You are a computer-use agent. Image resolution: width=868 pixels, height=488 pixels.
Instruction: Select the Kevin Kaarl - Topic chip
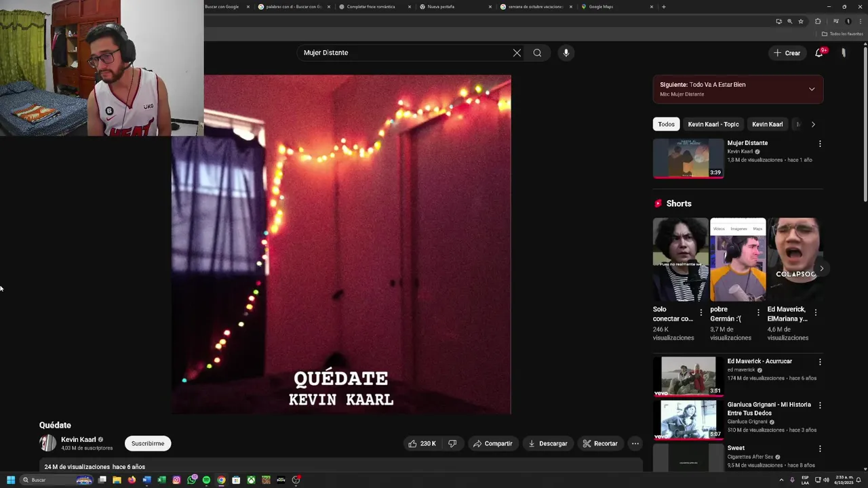click(x=713, y=124)
